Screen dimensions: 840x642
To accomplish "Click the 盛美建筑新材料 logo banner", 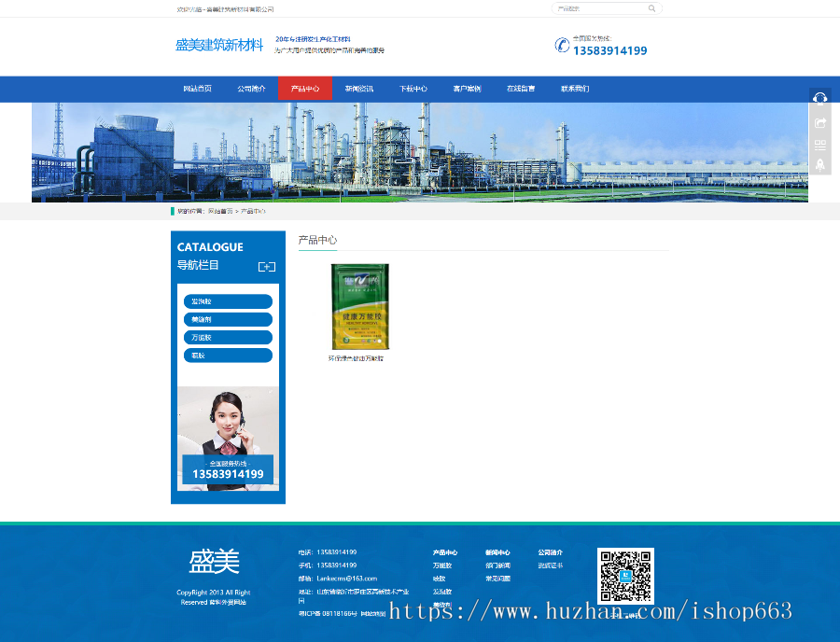I will pyautogui.click(x=221, y=44).
